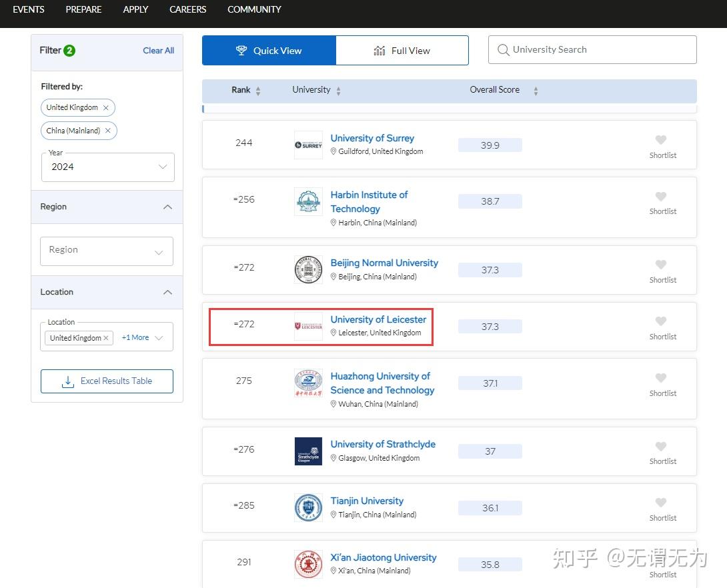Click the Quick View trophy icon
727x588 pixels.
(241, 50)
